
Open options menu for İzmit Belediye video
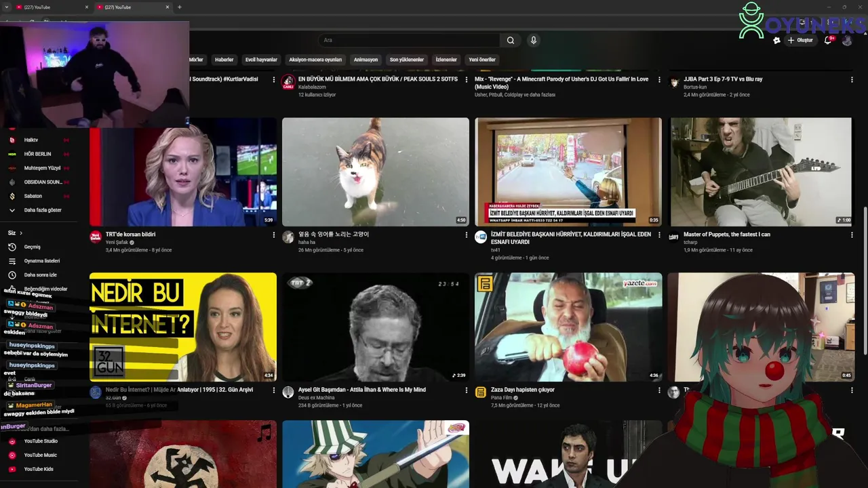[659, 235]
